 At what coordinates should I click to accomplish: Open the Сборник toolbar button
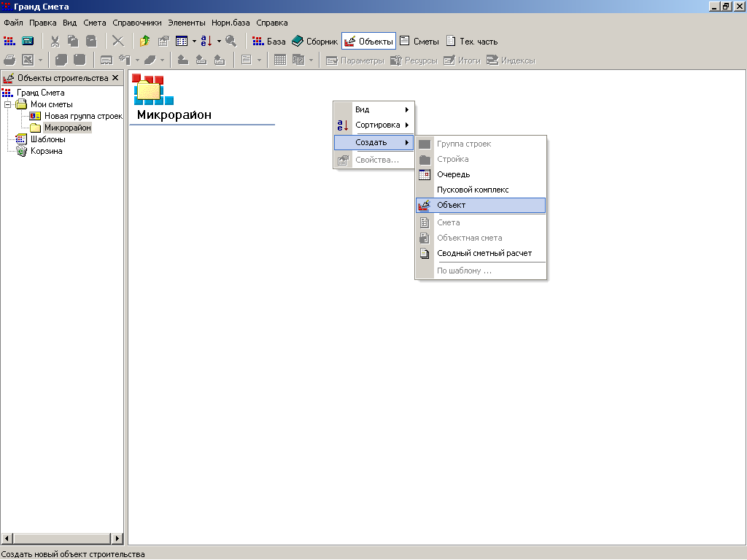coord(314,42)
